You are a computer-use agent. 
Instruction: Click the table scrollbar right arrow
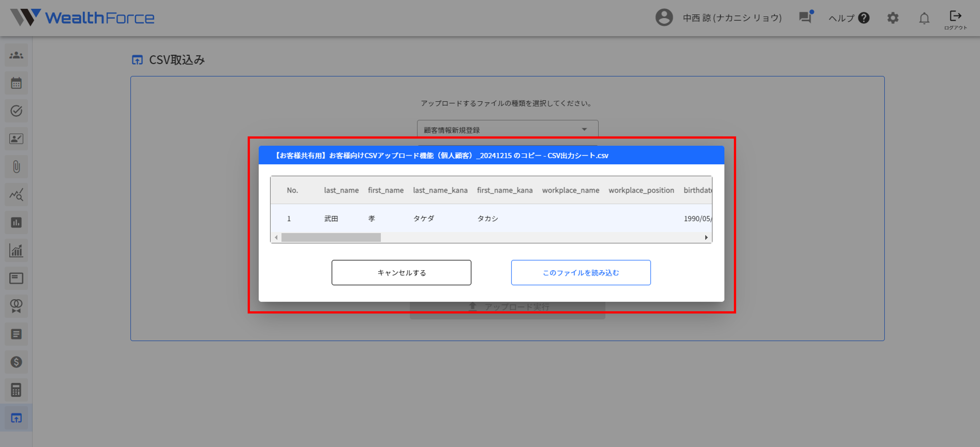706,238
